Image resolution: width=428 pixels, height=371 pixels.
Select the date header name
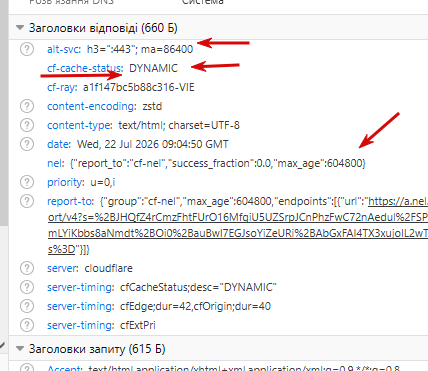(x=59, y=144)
